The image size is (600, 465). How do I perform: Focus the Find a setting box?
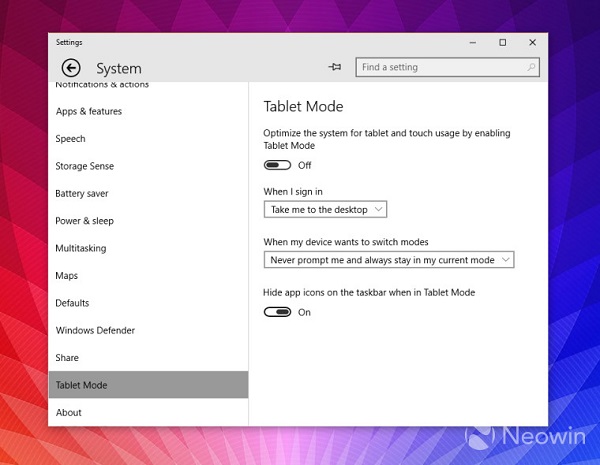447,67
